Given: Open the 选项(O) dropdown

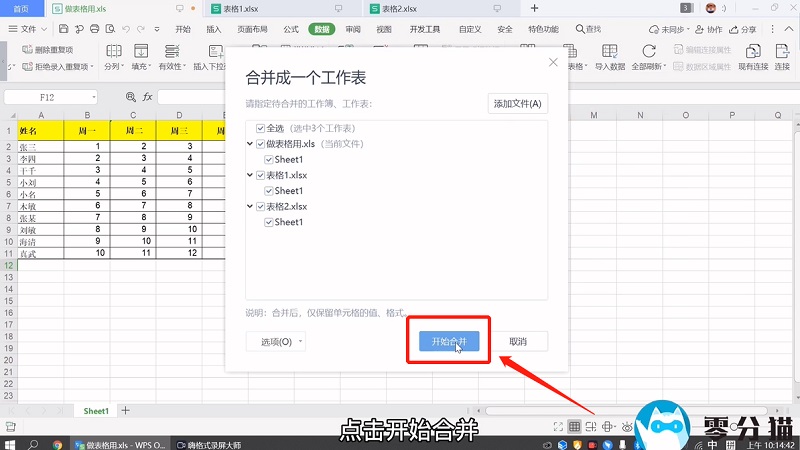Looking at the screenshot, I should click(x=276, y=342).
